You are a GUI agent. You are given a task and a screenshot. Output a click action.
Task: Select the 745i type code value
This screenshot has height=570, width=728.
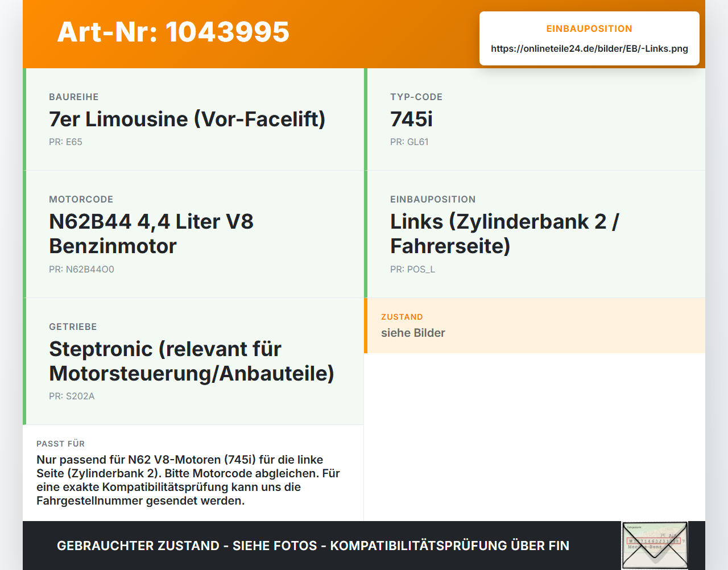[x=411, y=119]
